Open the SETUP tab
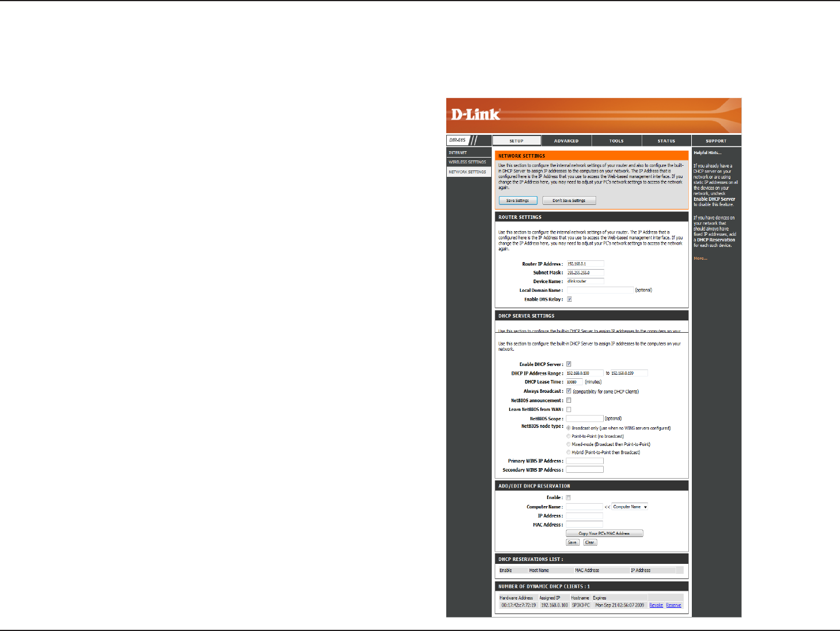Image resolution: width=840 pixels, height=631 pixels. pos(517,141)
